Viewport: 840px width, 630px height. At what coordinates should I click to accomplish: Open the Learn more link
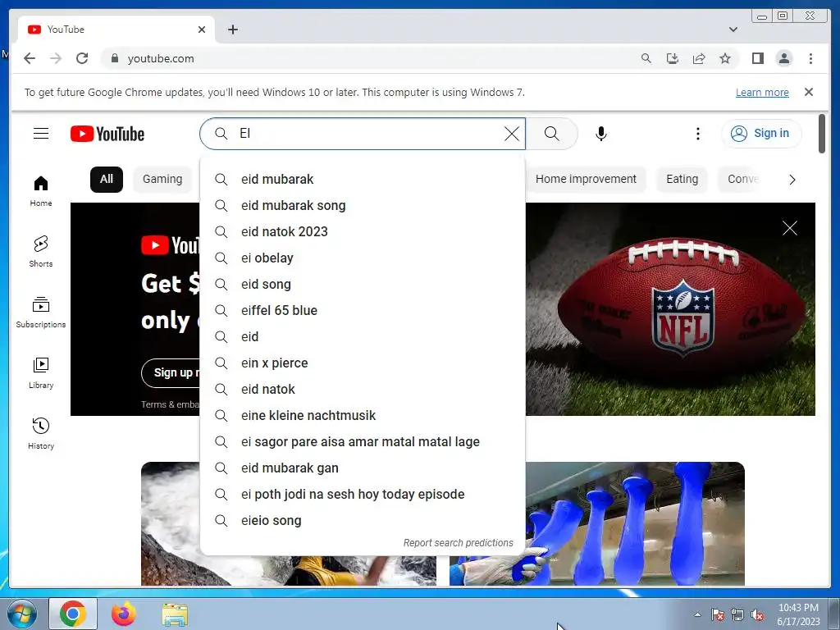(762, 92)
